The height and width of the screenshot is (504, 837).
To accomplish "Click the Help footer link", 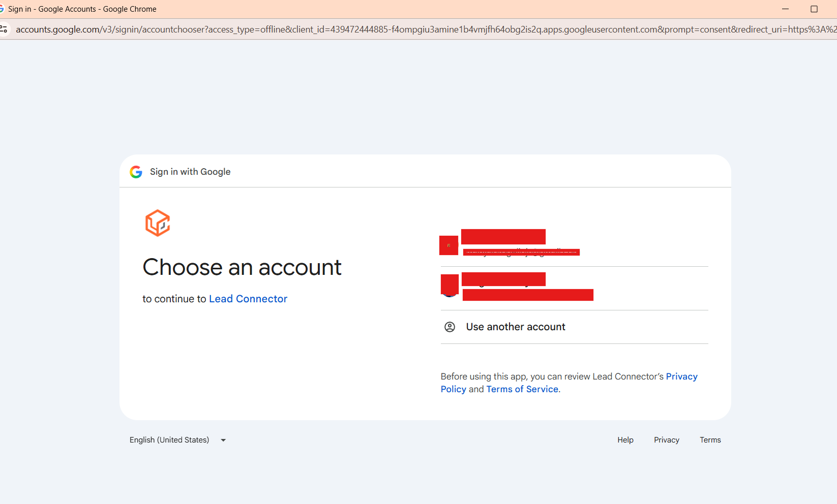I will pos(625,440).
